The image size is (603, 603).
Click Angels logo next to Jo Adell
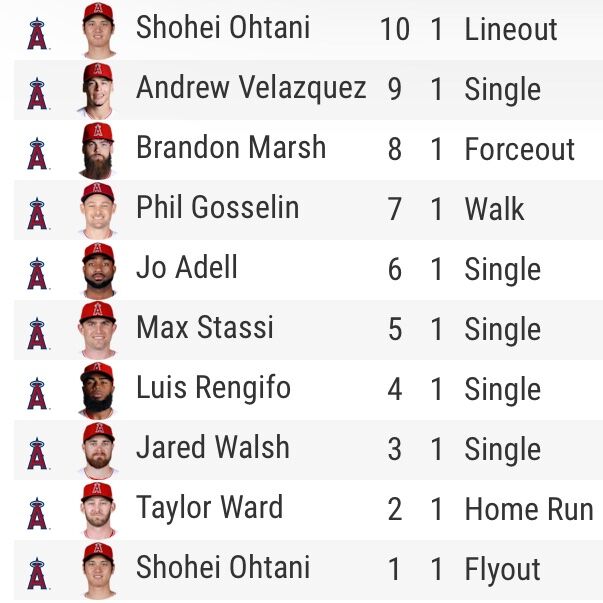coord(37,274)
